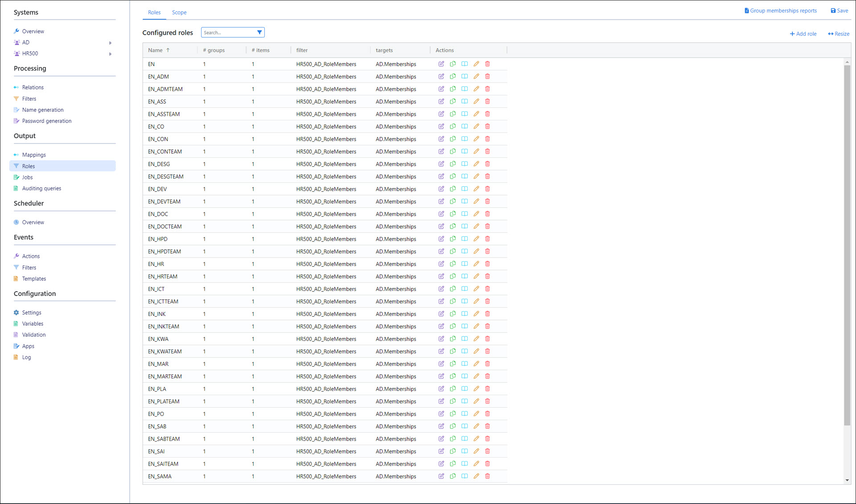Viewport: 856px width, 504px height.
Task: Click the purple edit icon for EN_DOCTEAM
Action: 441,226
